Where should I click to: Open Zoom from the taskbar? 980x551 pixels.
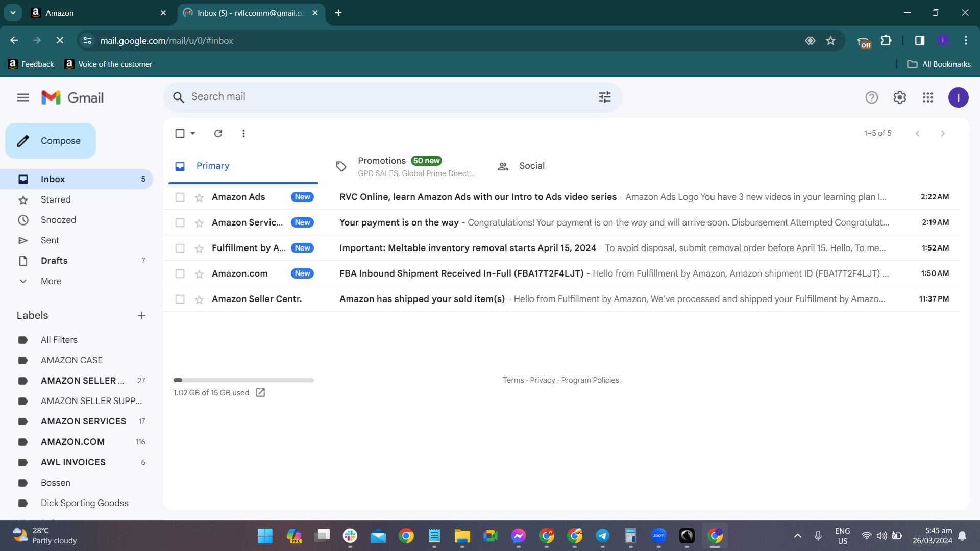coord(659,536)
